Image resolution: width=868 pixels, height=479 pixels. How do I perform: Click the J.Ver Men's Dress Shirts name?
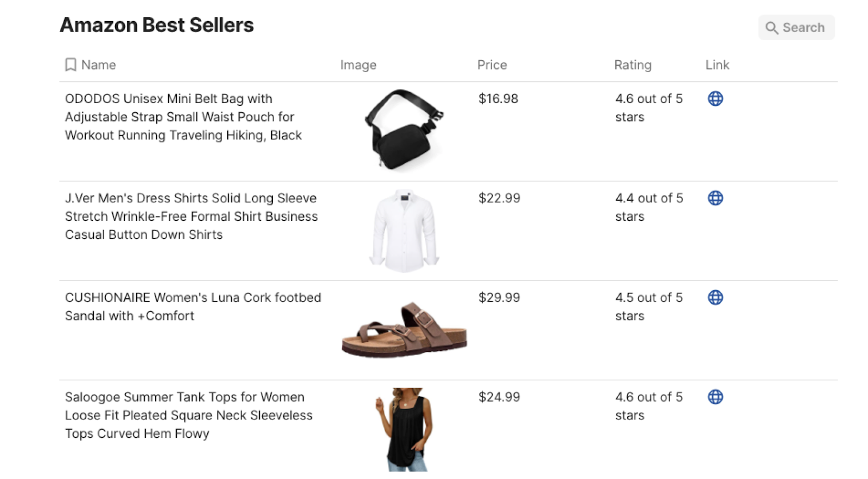coord(191,216)
